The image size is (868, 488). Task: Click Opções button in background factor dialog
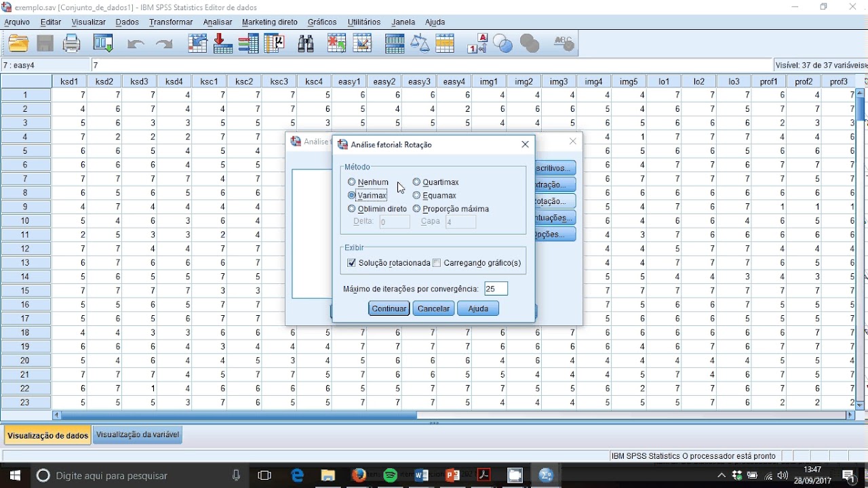[x=555, y=235]
